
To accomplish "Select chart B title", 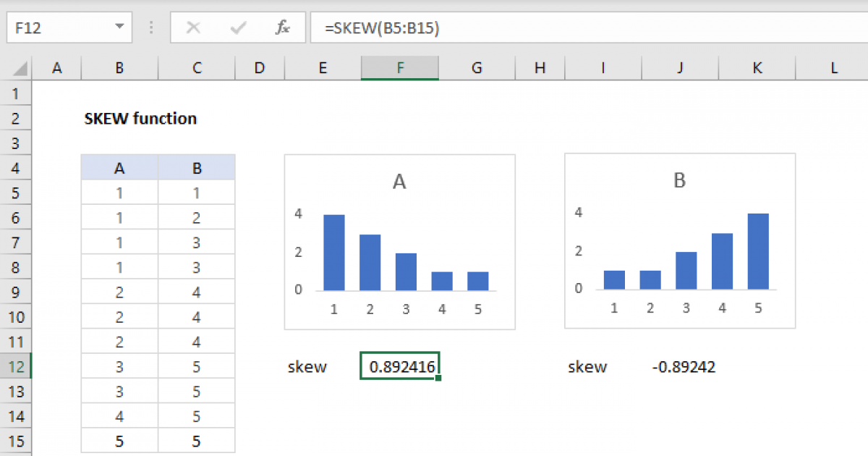I will click(679, 181).
